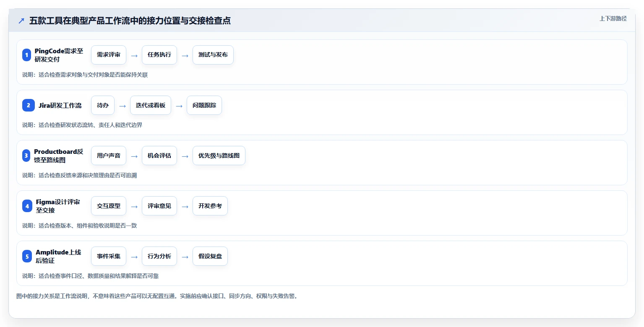Click the number 4 badge for Figma
The height and width of the screenshot is (327, 644).
coord(27,206)
